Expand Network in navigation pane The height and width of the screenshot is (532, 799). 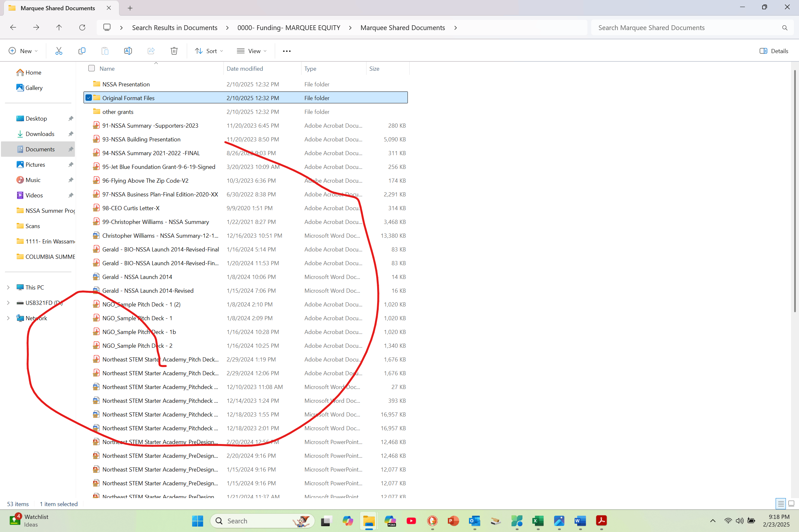[x=8, y=318]
